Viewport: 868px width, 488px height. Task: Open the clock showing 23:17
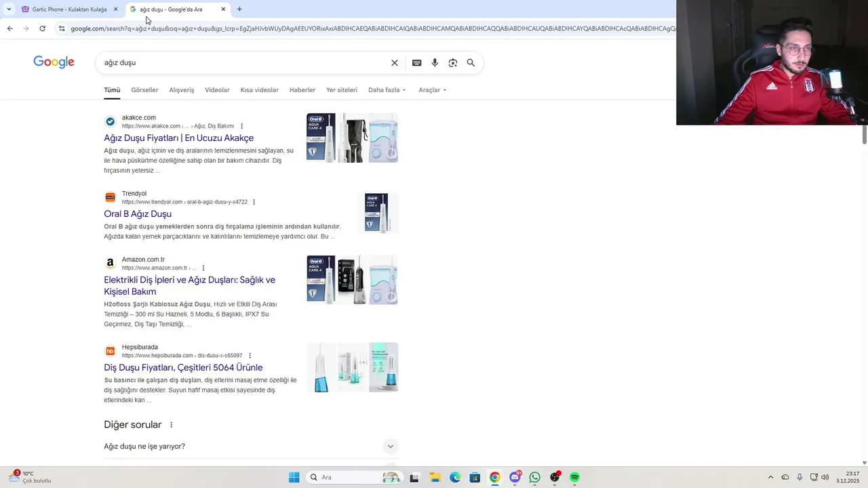(848, 477)
